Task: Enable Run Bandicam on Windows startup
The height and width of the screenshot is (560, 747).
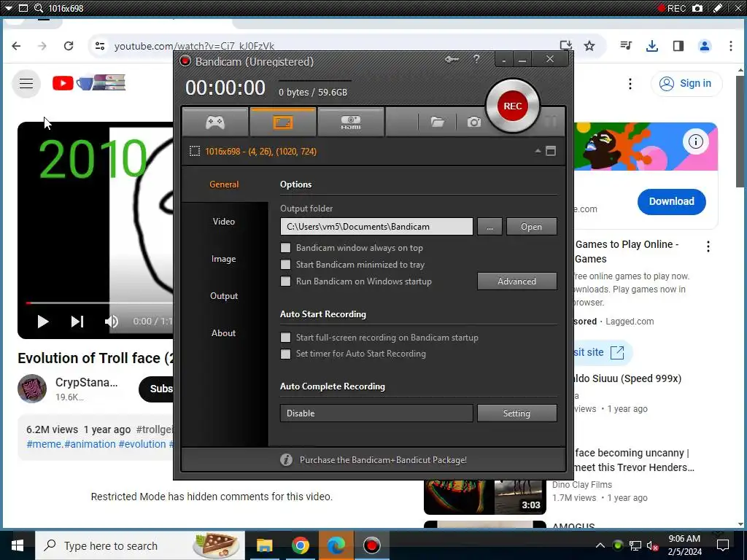Action: point(285,281)
